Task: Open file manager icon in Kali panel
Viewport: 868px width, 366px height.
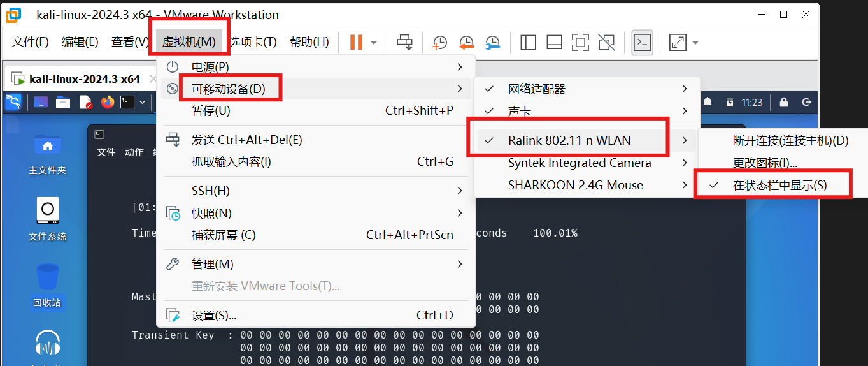Action: [62, 102]
